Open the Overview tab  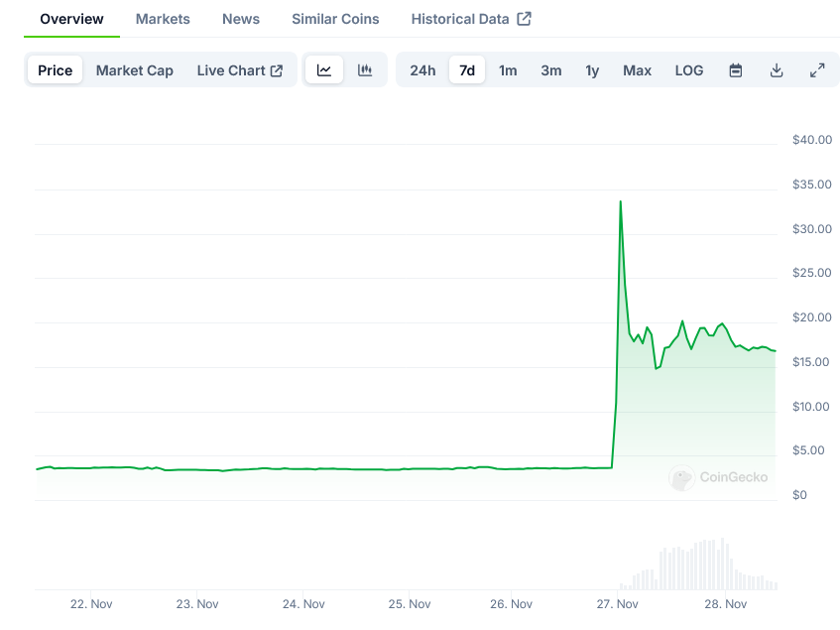(71, 19)
